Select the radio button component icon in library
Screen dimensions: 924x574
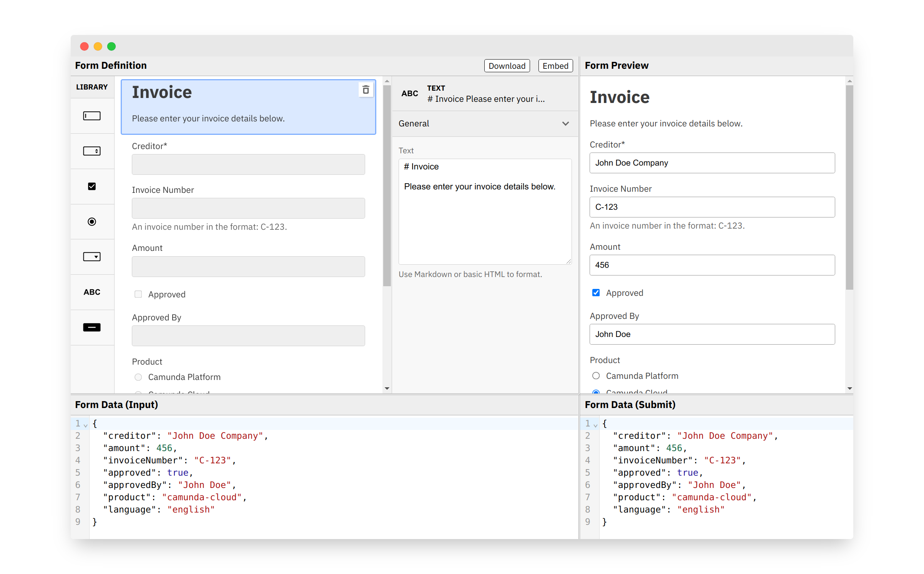[x=92, y=222]
